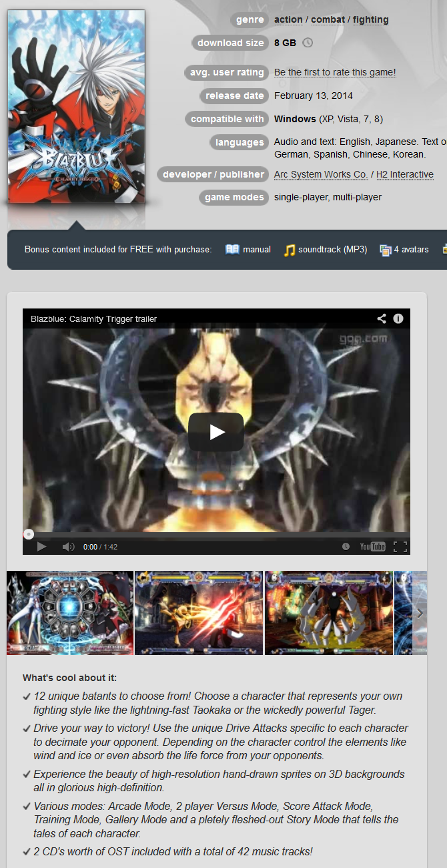447x868 pixels.
Task: Click the avatars icon
Action: coord(385,250)
